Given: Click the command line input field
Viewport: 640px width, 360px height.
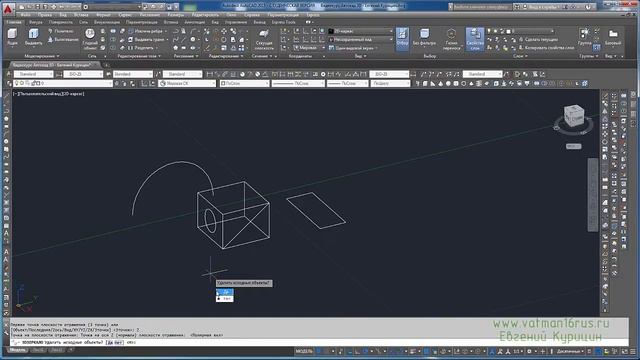Looking at the screenshot, I should click(x=318, y=342).
